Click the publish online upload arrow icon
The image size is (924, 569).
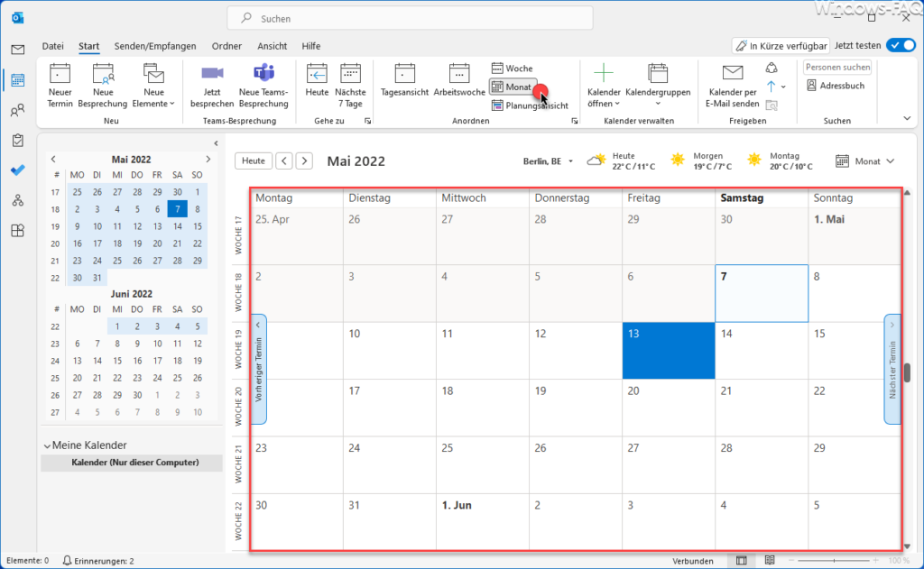(x=772, y=87)
